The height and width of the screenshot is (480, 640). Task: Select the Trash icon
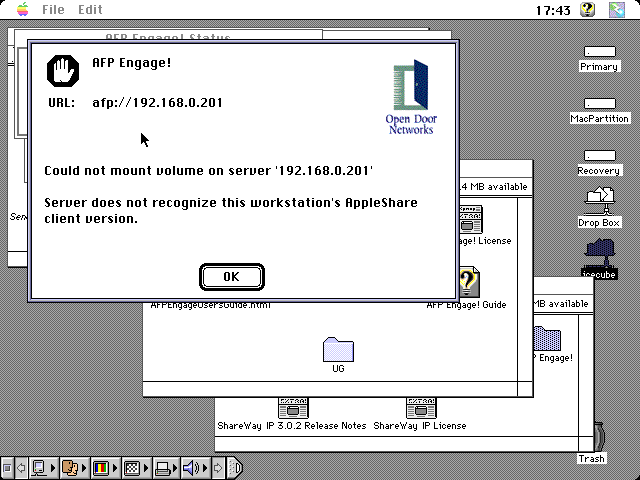(600, 438)
